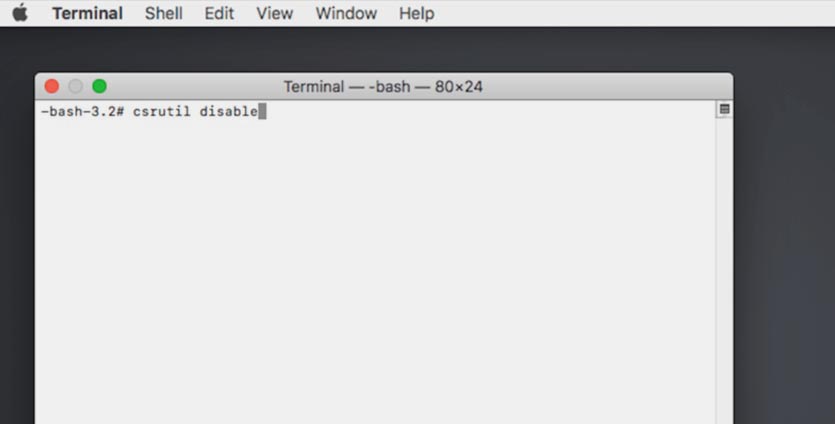Click the scrollback marker icon at scrollbar top
The width and height of the screenshot is (835, 424).
coord(724,109)
